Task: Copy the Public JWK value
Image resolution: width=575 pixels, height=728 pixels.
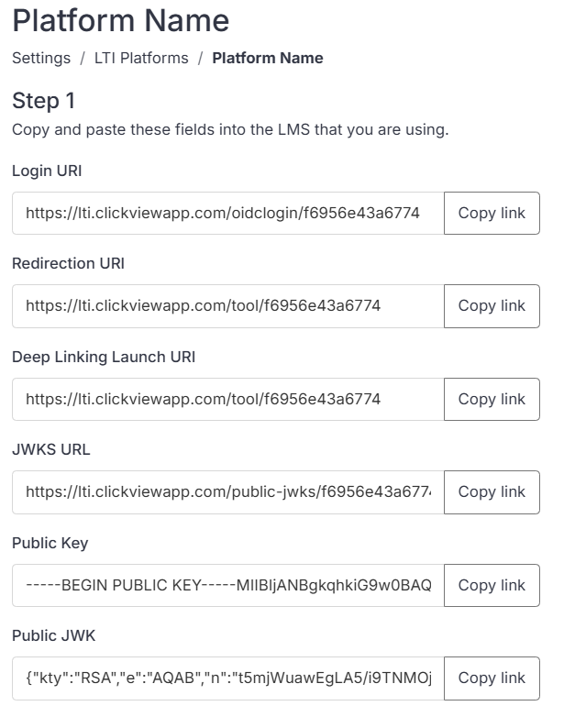Action: tap(492, 678)
